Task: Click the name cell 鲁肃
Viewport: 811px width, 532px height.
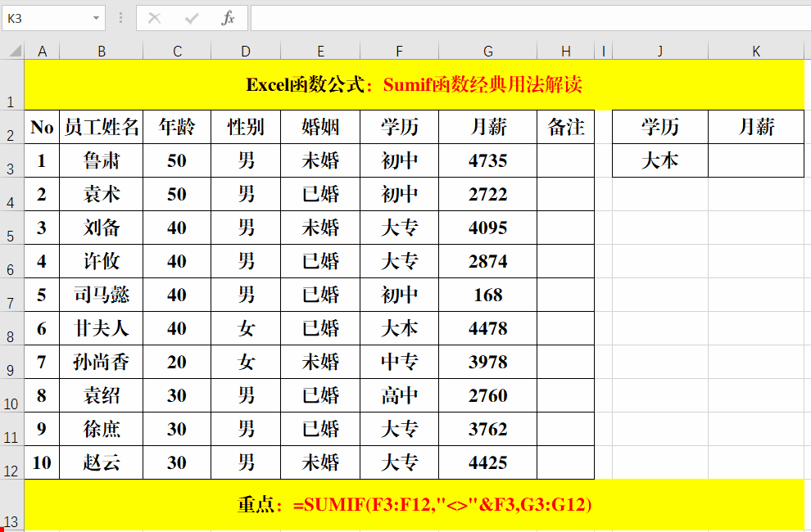Action: pos(102,160)
